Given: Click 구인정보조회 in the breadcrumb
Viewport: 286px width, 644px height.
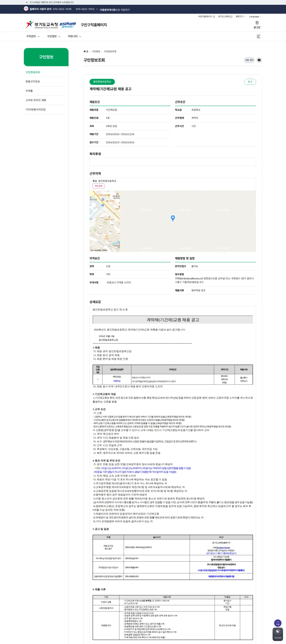Looking at the screenshot, I should [x=110, y=51].
